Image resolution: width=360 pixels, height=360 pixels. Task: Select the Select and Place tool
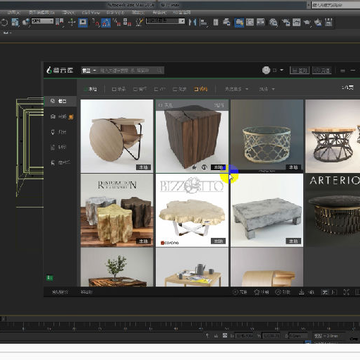tap(26, 22)
